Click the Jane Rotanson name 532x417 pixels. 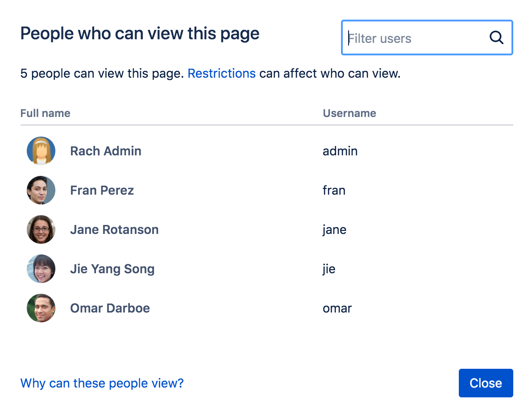pos(114,229)
